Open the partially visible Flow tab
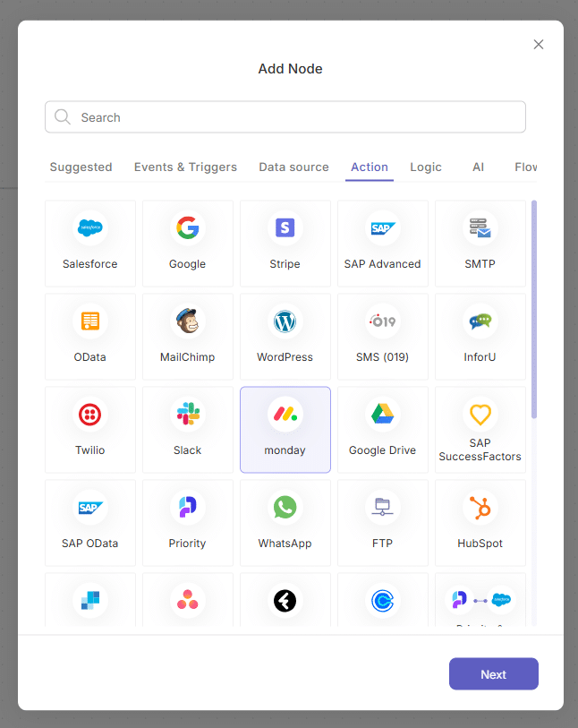The height and width of the screenshot is (728, 578). (525, 167)
